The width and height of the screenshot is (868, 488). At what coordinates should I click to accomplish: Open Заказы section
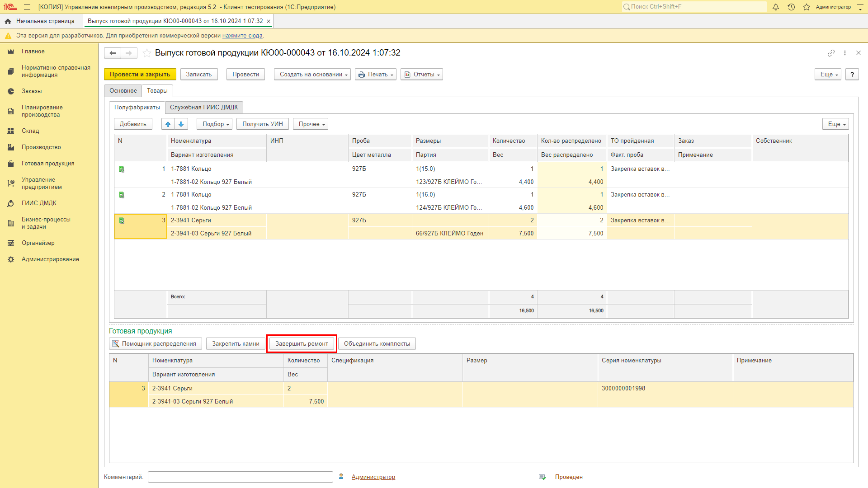[32, 91]
